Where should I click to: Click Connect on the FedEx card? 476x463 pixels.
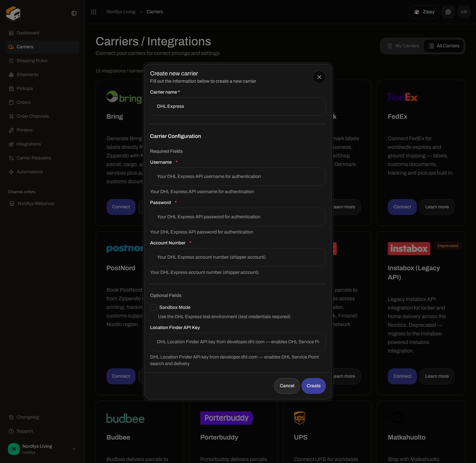(402, 207)
